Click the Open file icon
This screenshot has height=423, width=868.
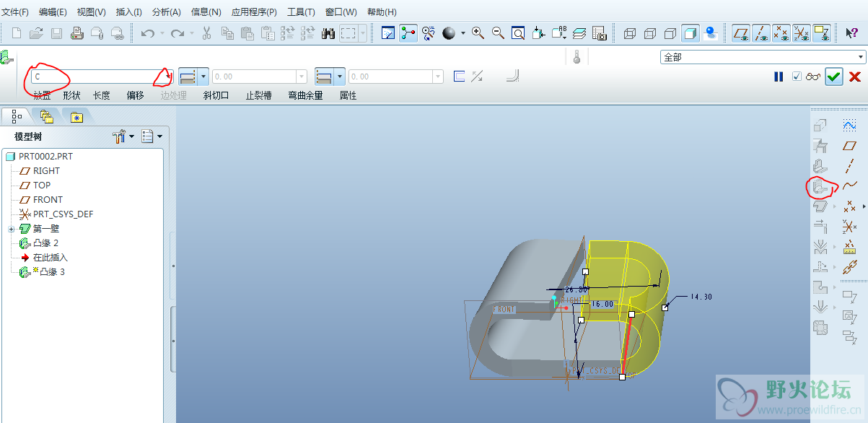36,32
